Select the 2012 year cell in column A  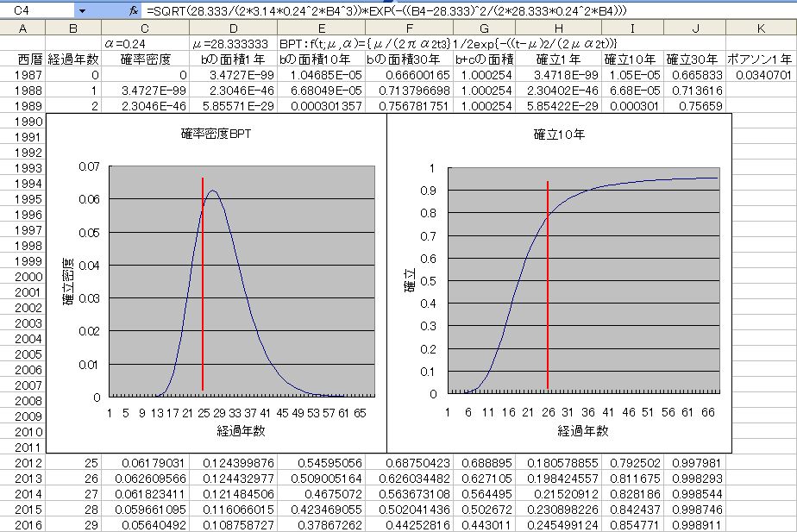tap(23, 463)
